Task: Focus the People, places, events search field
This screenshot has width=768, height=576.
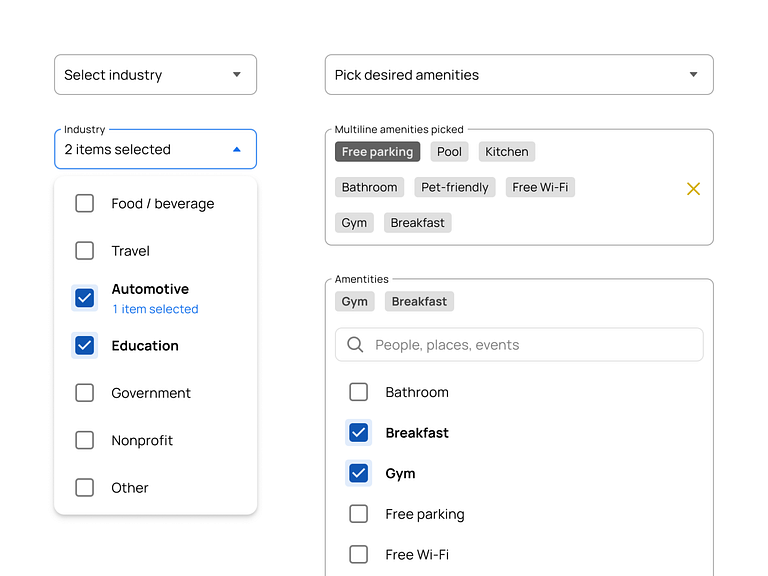Action: coord(530,345)
